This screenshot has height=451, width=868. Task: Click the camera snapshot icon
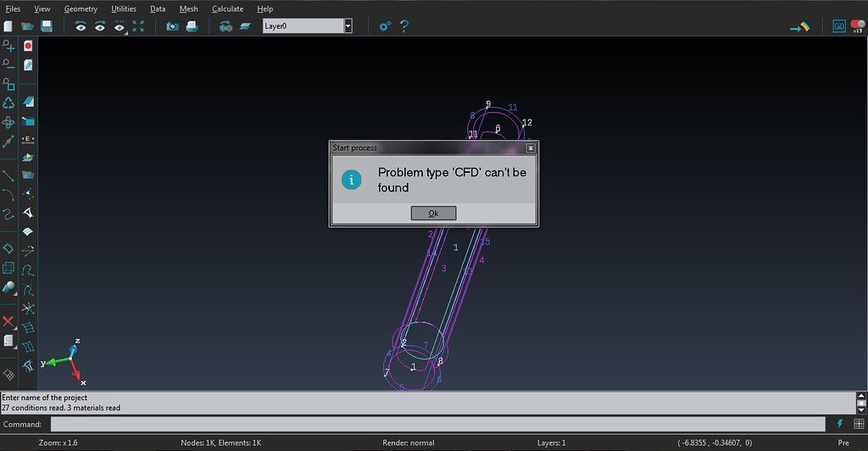click(173, 26)
